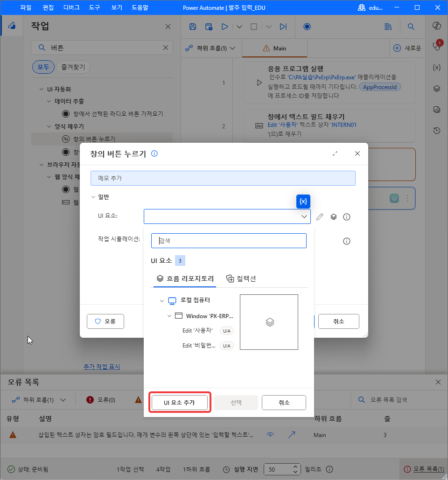Click the 메모 추가 comment field

(223, 178)
